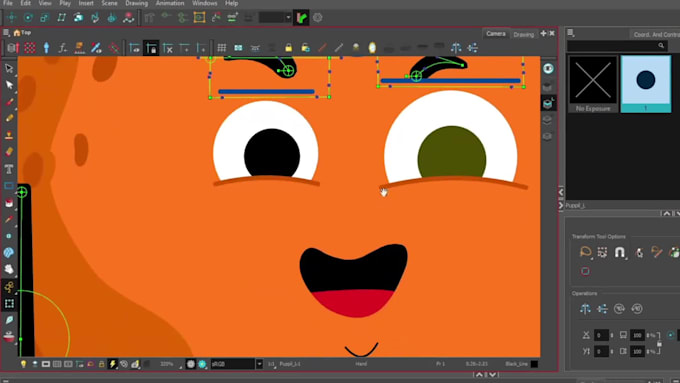Click the yellow padlock lock icon

[288, 48]
